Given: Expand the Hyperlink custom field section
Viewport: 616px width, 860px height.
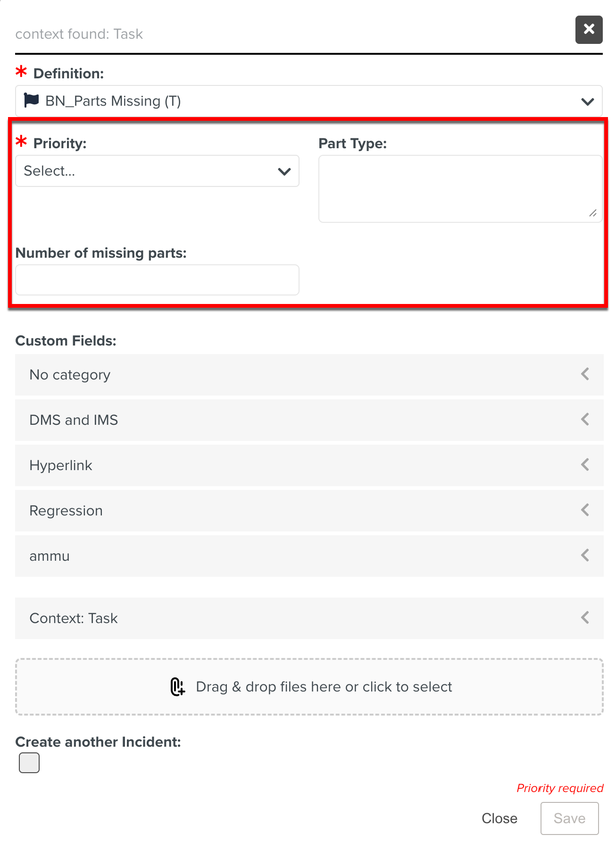Looking at the screenshot, I should click(x=309, y=465).
